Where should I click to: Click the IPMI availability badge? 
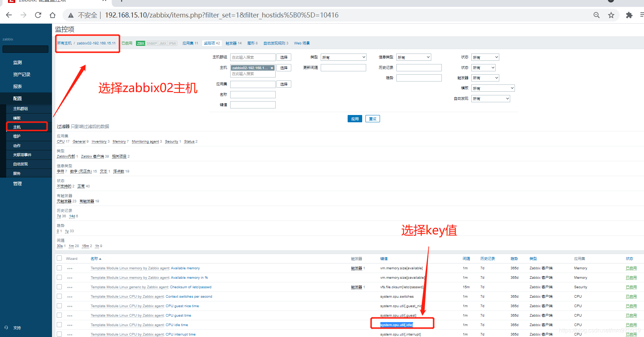(172, 43)
